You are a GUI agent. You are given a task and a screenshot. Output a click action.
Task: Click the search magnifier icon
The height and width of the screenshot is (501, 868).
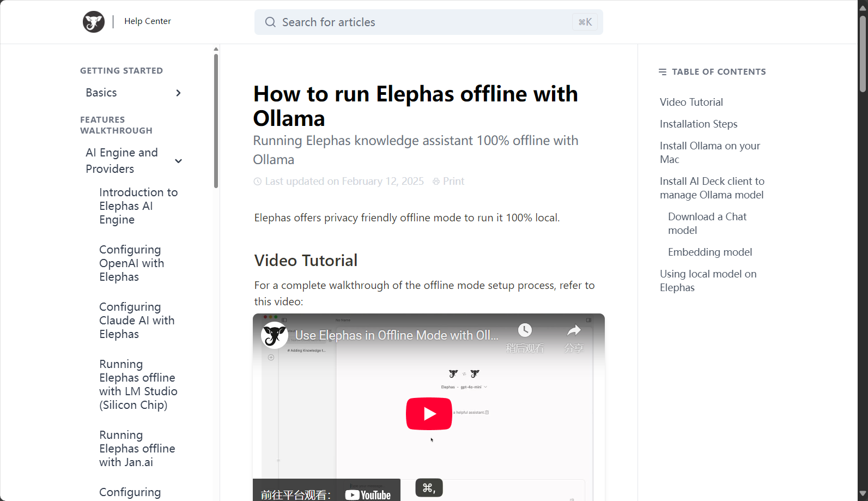coord(270,22)
